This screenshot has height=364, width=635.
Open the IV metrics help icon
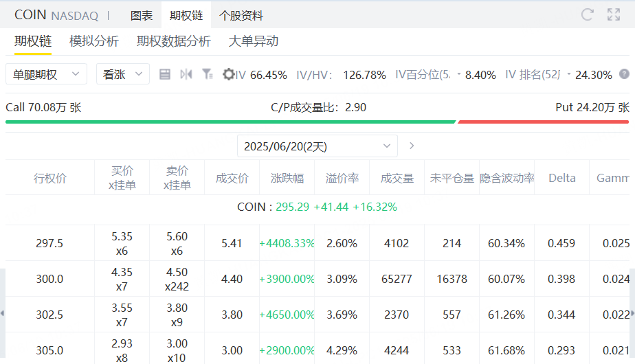click(624, 74)
